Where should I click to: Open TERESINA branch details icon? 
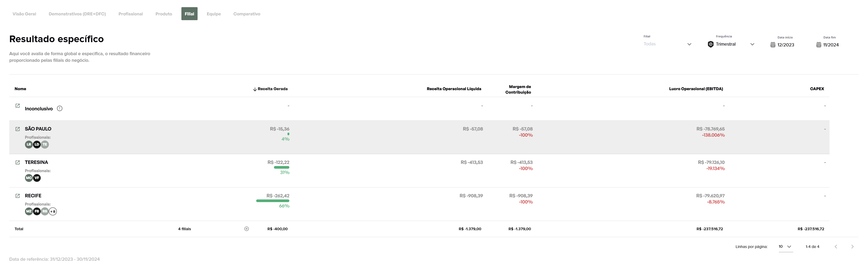pos(18,163)
